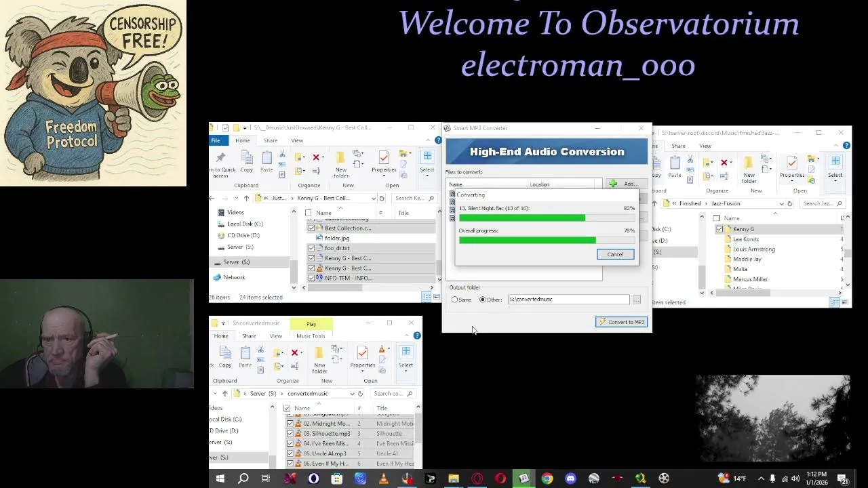Click Select icon in convertedmusic Explorer ribbon
This screenshot has width=868, height=488.
[x=406, y=353]
